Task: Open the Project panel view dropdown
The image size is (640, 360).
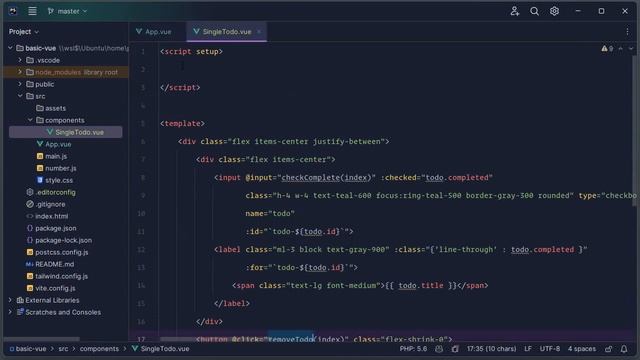Action: (24, 31)
